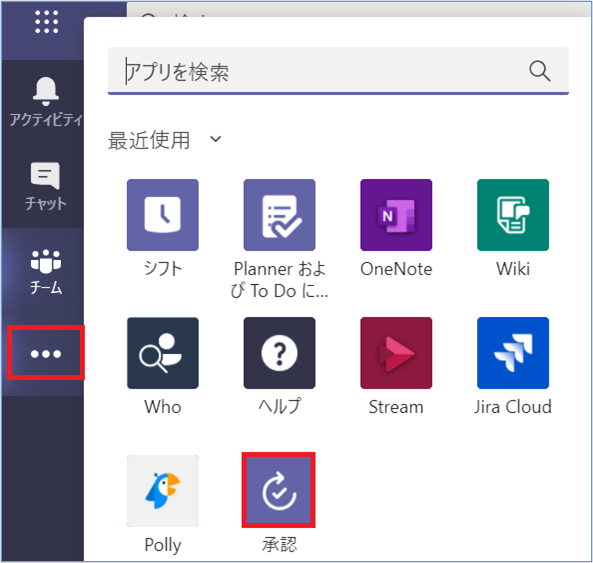Image resolution: width=593 pixels, height=563 pixels.
Task: Open the Stream app
Action: (x=396, y=353)
